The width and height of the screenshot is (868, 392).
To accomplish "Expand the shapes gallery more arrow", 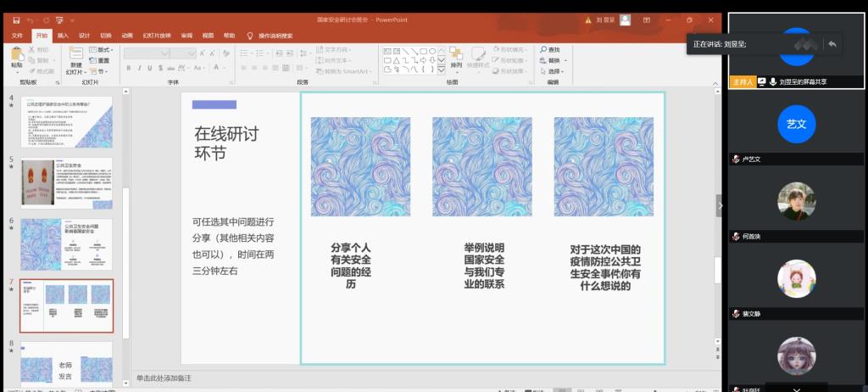I will [442, 70].
